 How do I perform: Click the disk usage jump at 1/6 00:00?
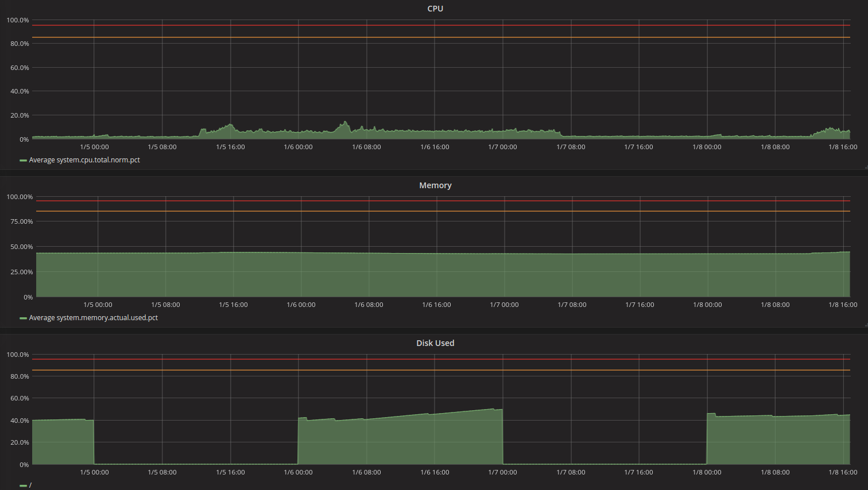[298, 441]
